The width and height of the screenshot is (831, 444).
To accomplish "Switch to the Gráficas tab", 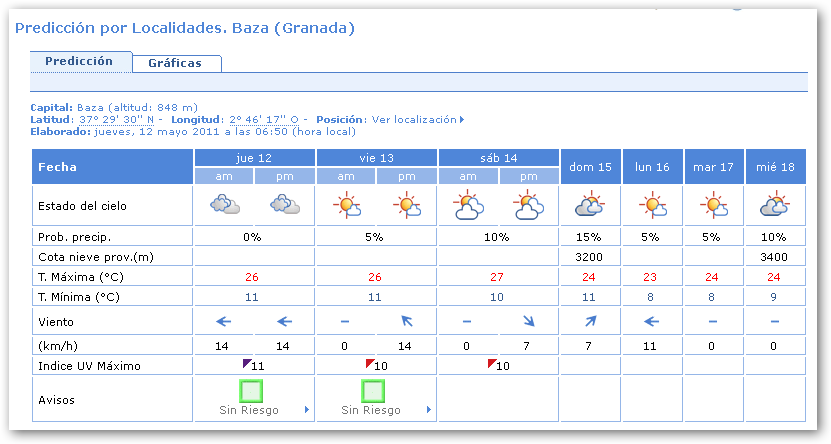I will point(175,63).
